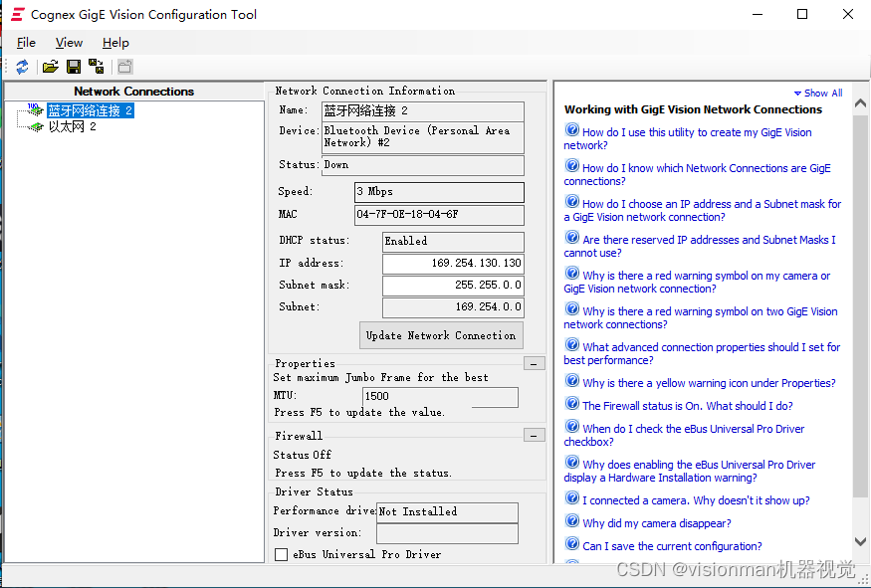The height and width of the screenshot is (588, 871).
Task: Open 'Why did my camera disappear?' link
Action: pyautogui.click(x=657, y=523)
